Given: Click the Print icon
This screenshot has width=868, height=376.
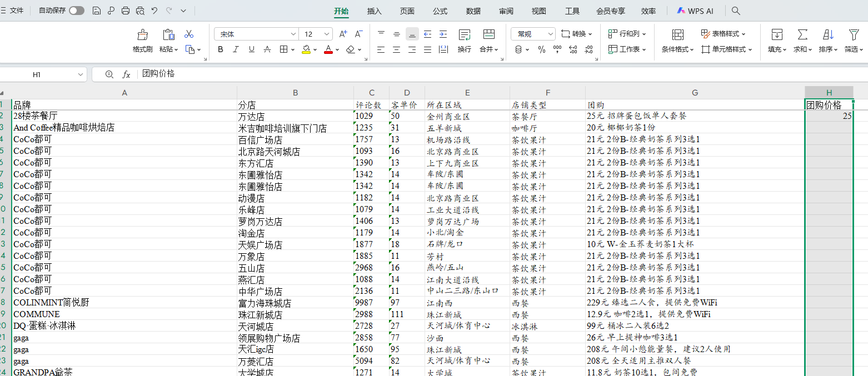Looking at the screenshot, I should coord(126,11).
